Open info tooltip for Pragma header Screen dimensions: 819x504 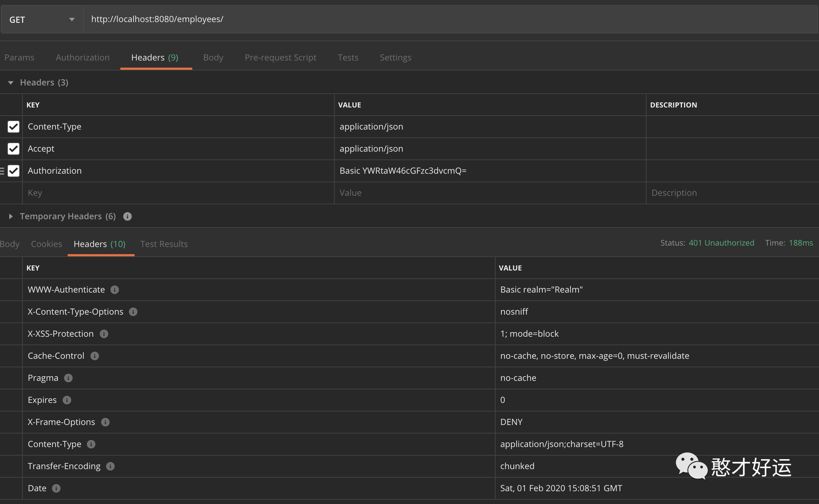coord(69,378)
